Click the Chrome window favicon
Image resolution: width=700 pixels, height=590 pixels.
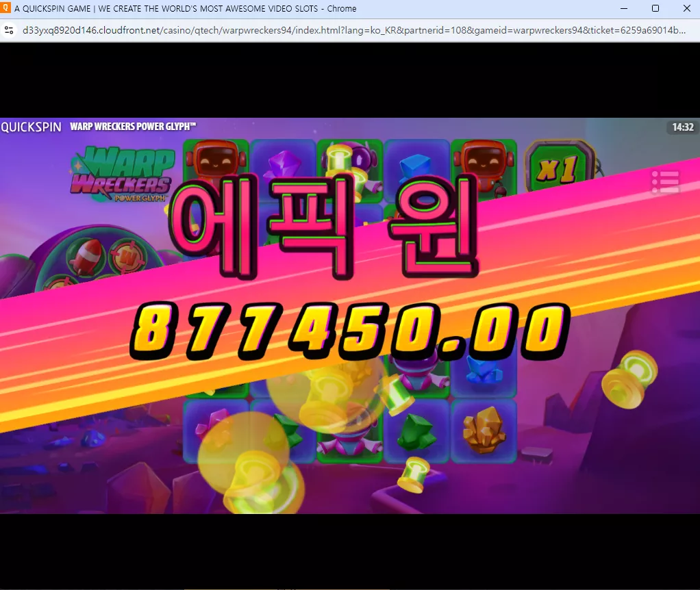point(5,8)
